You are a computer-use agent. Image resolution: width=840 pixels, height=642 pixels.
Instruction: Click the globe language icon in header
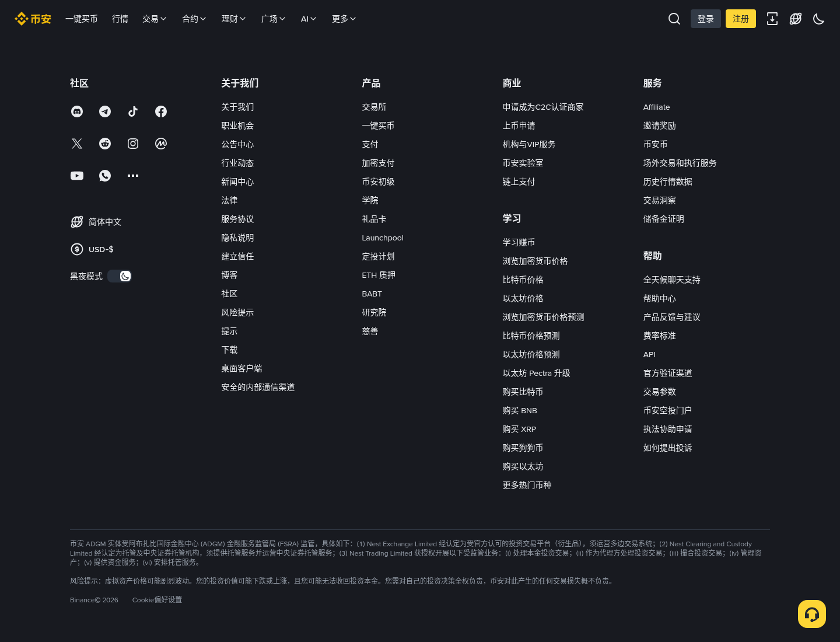click(x=796, y=19)
